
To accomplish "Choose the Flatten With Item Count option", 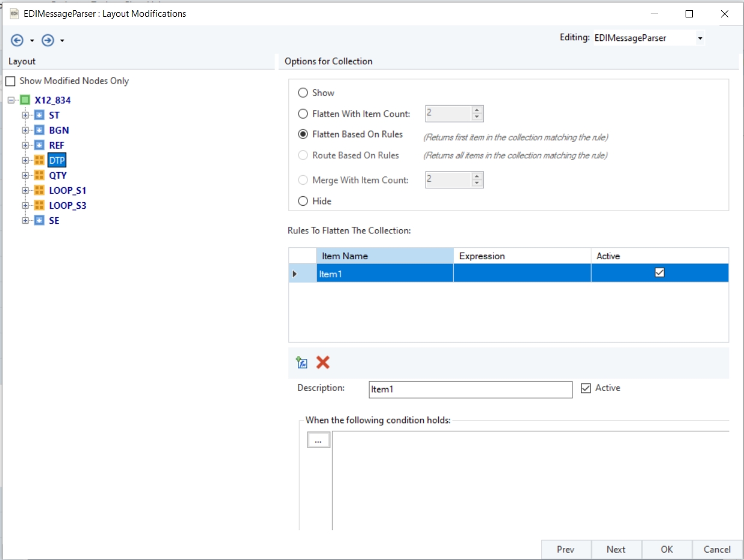I will [303, 114].
